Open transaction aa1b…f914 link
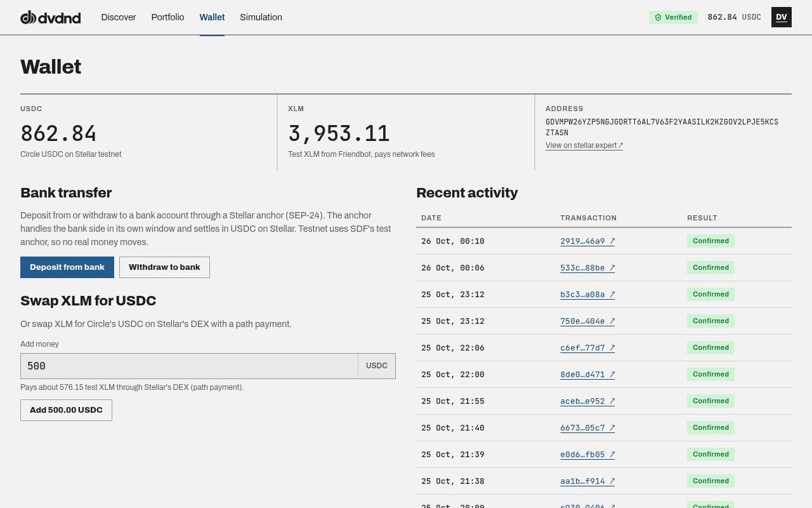This screenshot has height=508, width=812. click(587, 481)
